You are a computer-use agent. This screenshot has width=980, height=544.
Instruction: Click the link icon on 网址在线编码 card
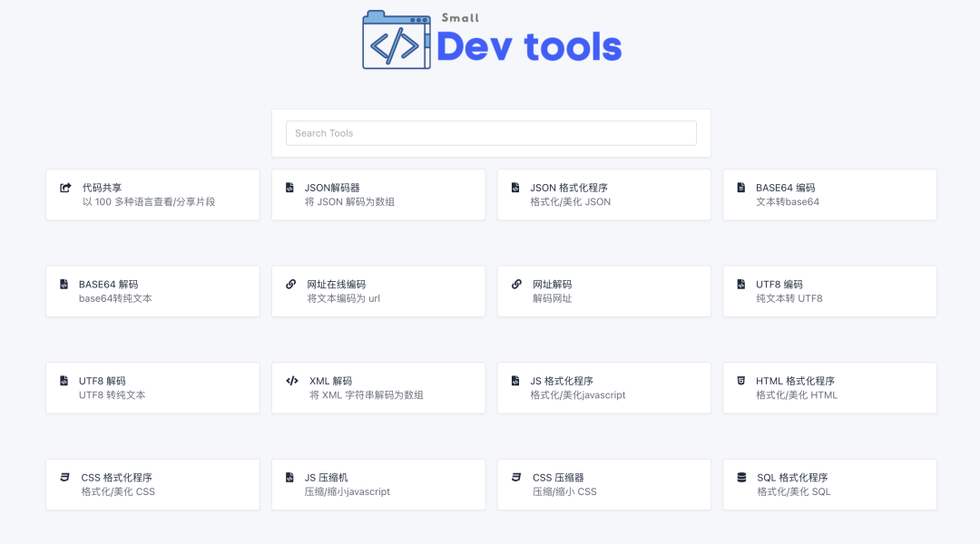pos(290,284)
